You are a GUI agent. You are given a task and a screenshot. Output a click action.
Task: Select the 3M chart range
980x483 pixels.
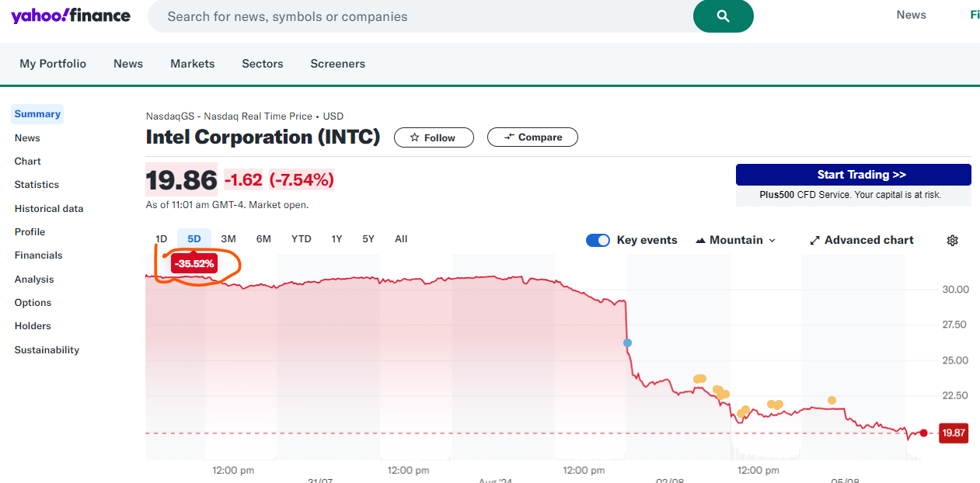click(x=228, y=239)
